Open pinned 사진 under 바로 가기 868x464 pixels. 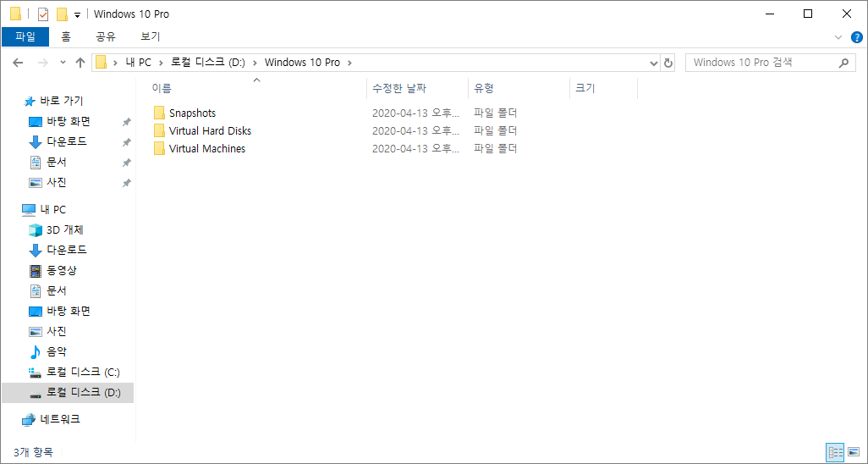click(57, 182)
